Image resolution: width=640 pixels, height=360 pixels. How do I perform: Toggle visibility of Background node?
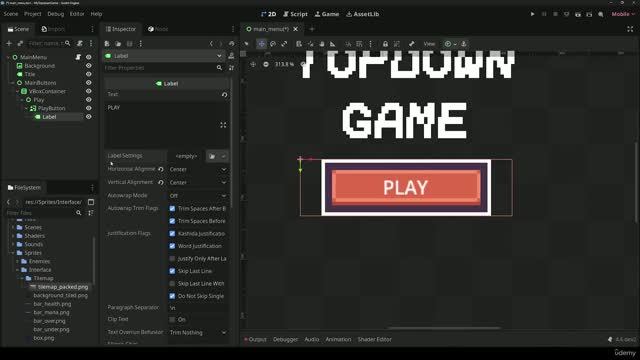(x=89, y=66)
